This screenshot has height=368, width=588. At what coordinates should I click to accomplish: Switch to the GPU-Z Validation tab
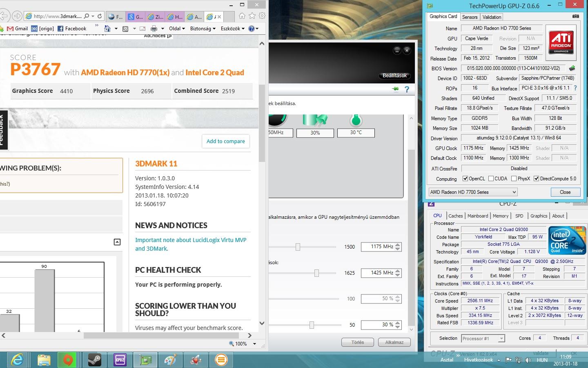click(x=492, y=17)
